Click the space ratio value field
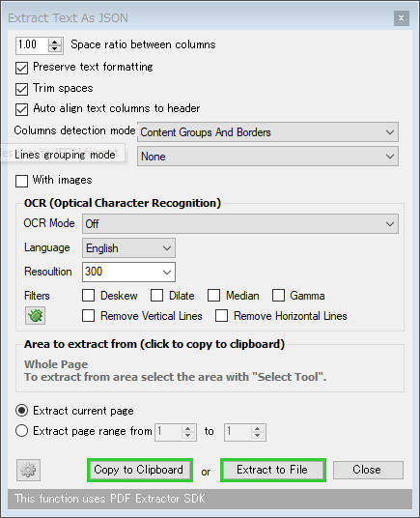The width and height of the screenshot is (420, 518). 32,45
